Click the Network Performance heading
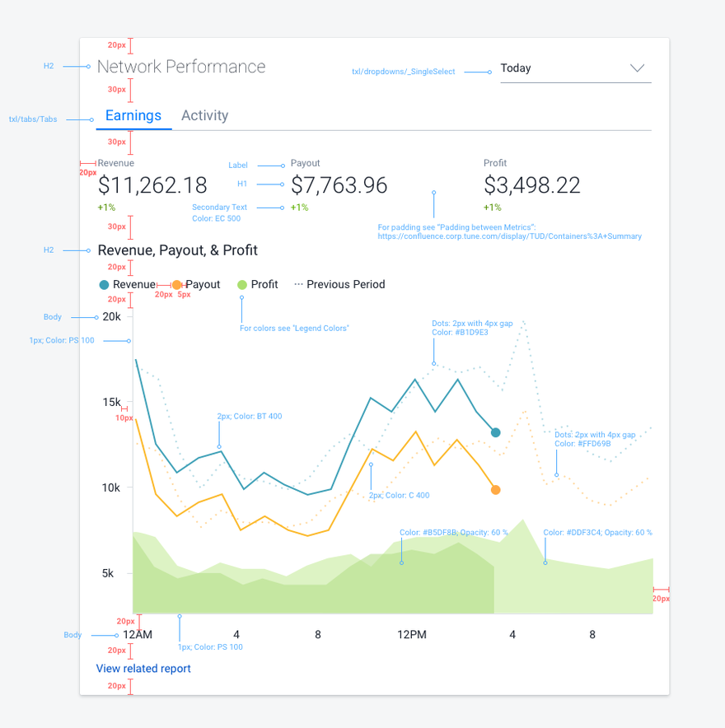 tap(181, 67)
